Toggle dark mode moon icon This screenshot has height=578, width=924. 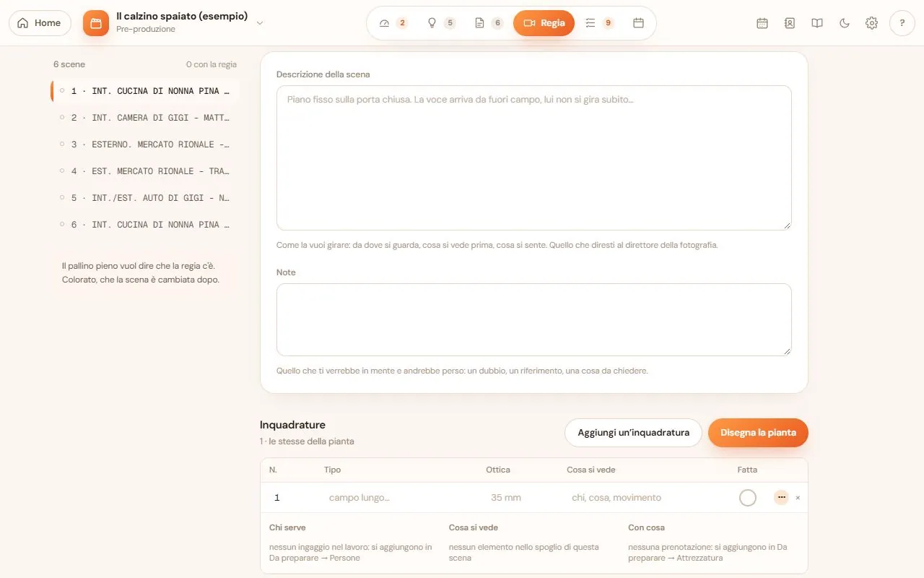click(845, 23)
